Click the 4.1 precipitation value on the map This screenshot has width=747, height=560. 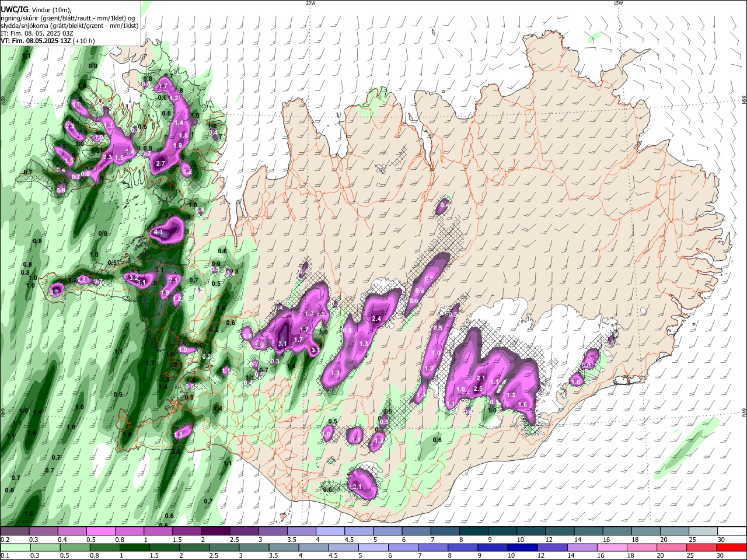(158, 232)
